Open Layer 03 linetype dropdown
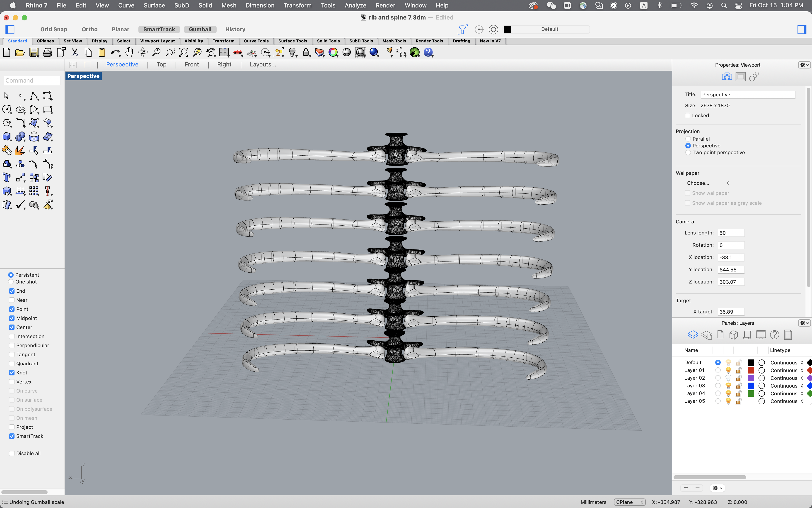Screen dimensions: 812x508 pos(787,386)
